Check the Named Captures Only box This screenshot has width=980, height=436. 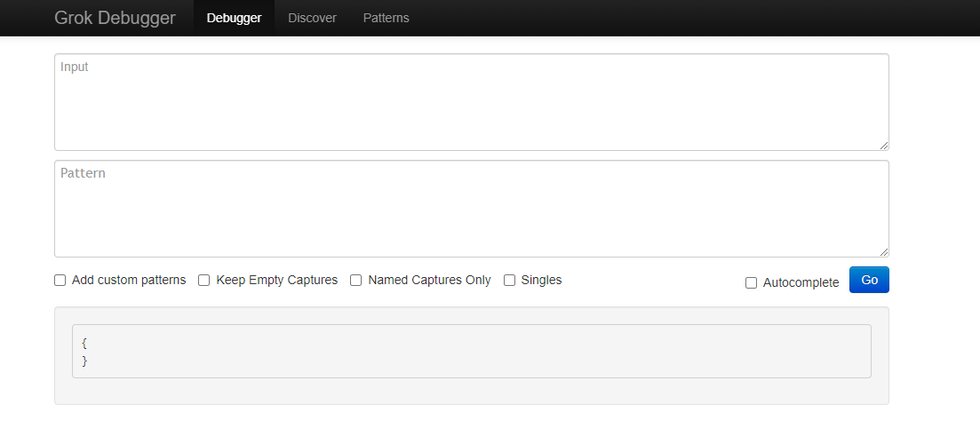point(355,281)
